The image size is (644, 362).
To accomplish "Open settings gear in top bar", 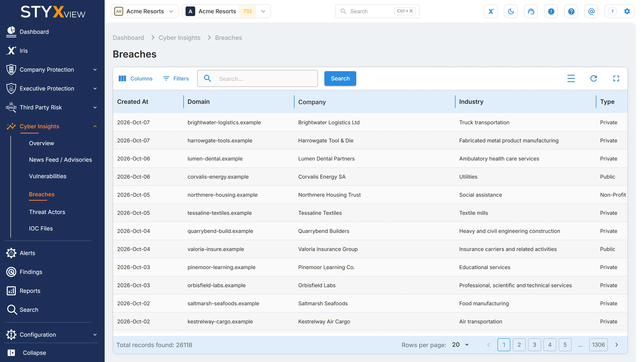I will point(627,11).
